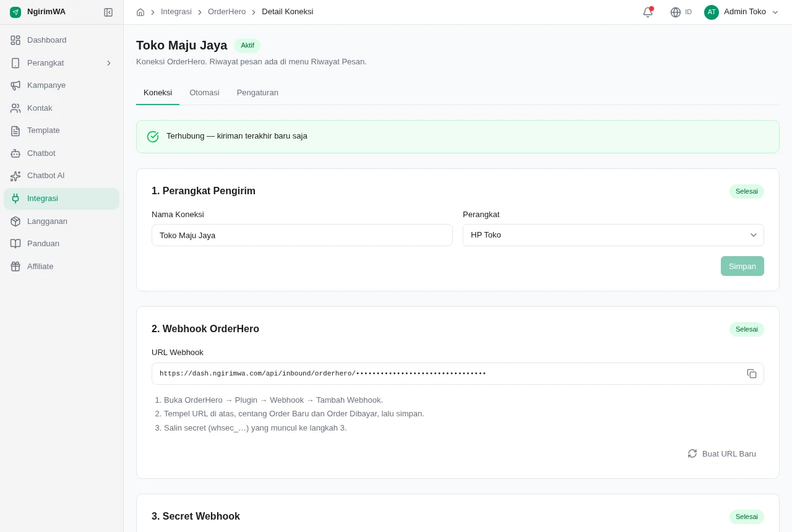Go to Integrasi breadcrumb link
Screen dimensions: 792x532
(176, 12)
